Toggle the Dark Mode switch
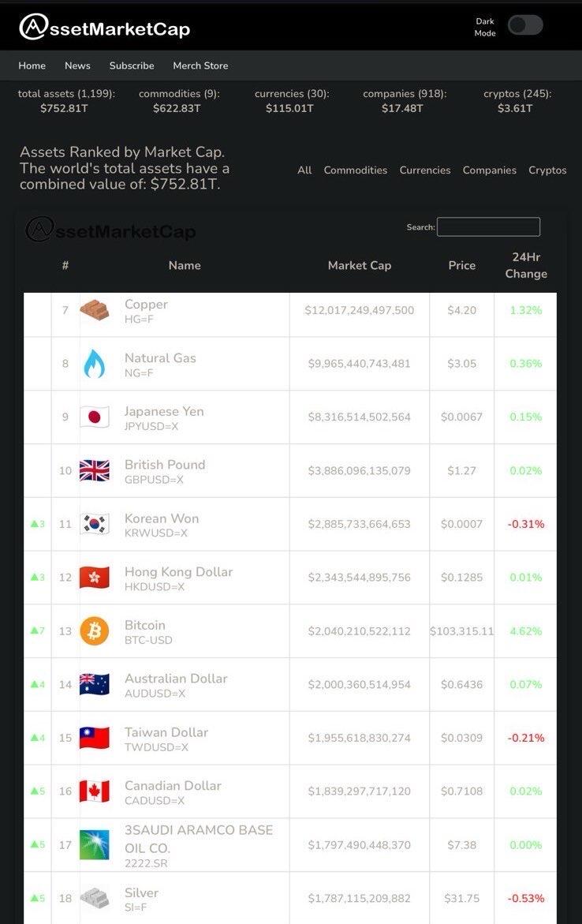Screen dimensions: 582x924 tap(525, 25)
